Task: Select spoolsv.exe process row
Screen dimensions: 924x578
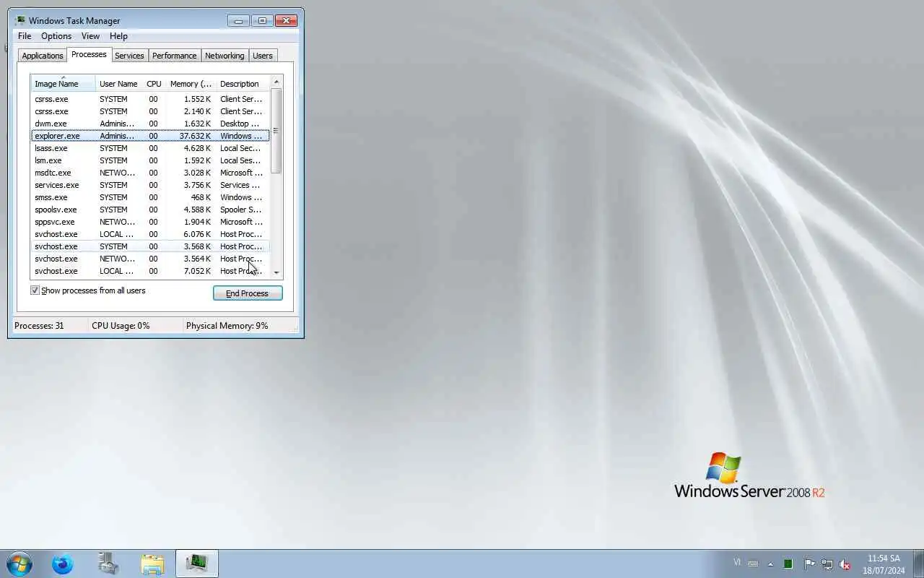Action: point(150,210)
